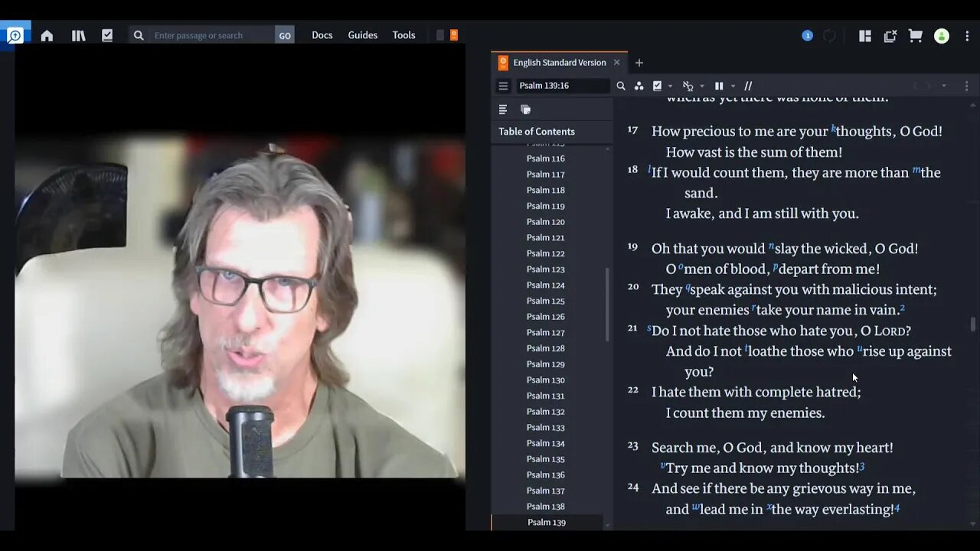Open the shopping cart store icon
This screenshot has height=551, width=980.
(x=915, y=35)
